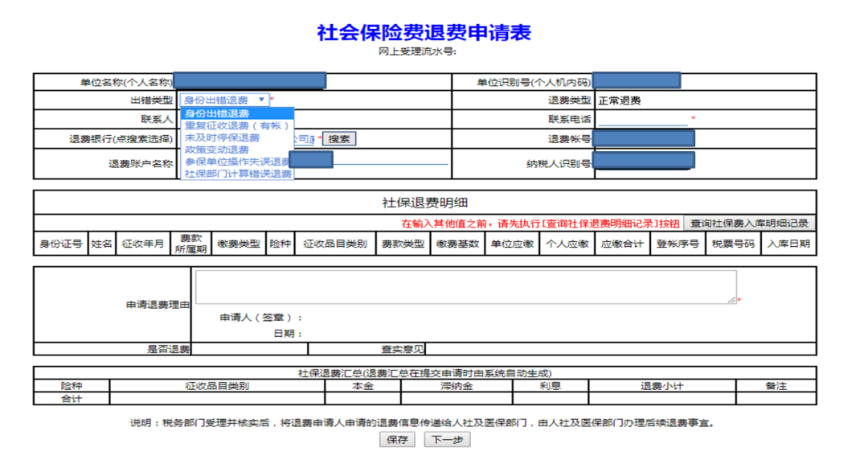Click the 合计 row label
The width and height of the screenshot is (868, 464).
tap(72, 398)
